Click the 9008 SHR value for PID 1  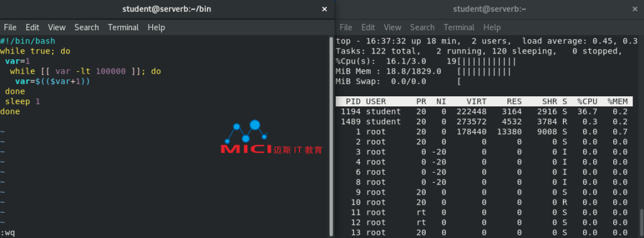(547, 132)
